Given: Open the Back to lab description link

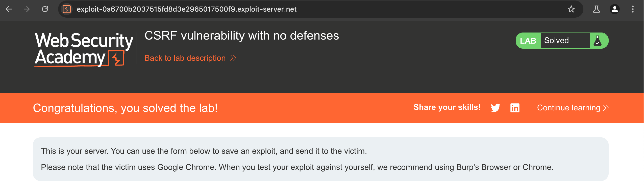Looking at the screenshot, I should coord(185,58).
